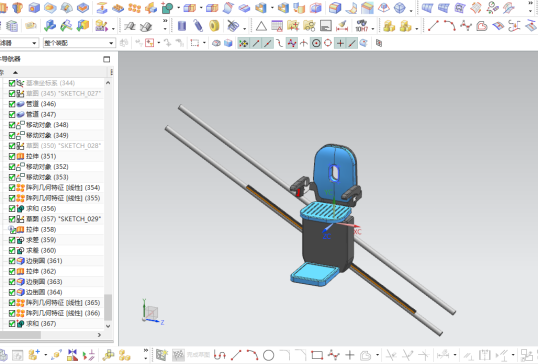Viewport: 538px width, 364px height.
Task: Click the yellow tape roll icon
Action: click(x=214, y=26)
